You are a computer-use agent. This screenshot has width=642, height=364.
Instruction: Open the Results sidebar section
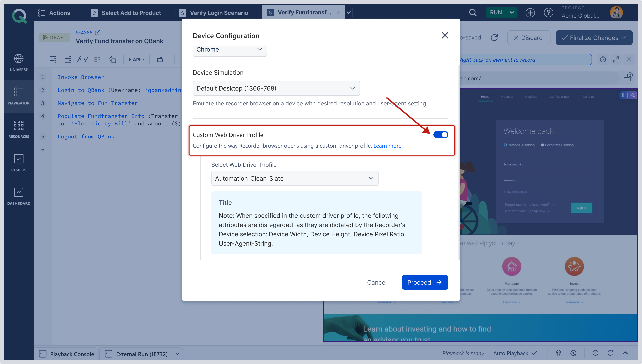coord(19,163)
